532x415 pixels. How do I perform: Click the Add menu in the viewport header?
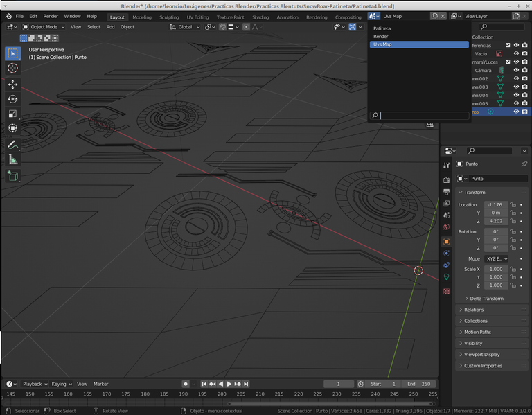(110, 27)
